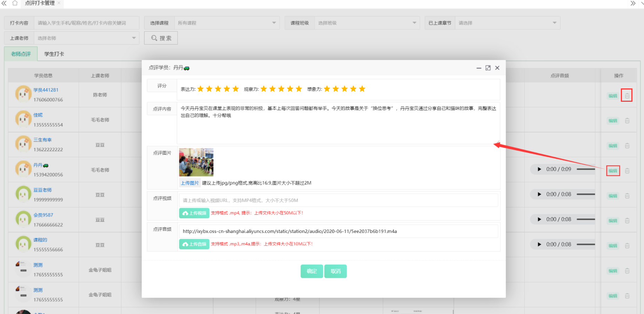
Task: Select the 点评打卡管理 page tab
Action: [40, 3]
